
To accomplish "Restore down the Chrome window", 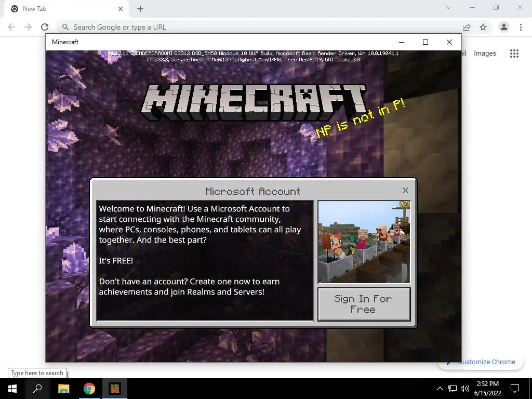I will (x=496, y=7).
